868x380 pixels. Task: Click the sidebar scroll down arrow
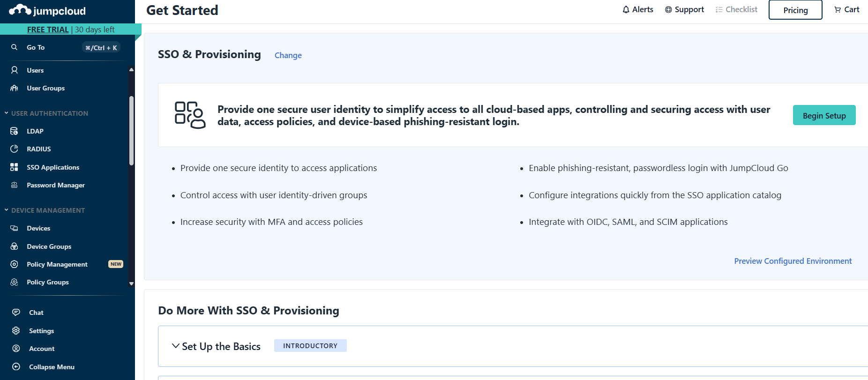click(132, 283)
